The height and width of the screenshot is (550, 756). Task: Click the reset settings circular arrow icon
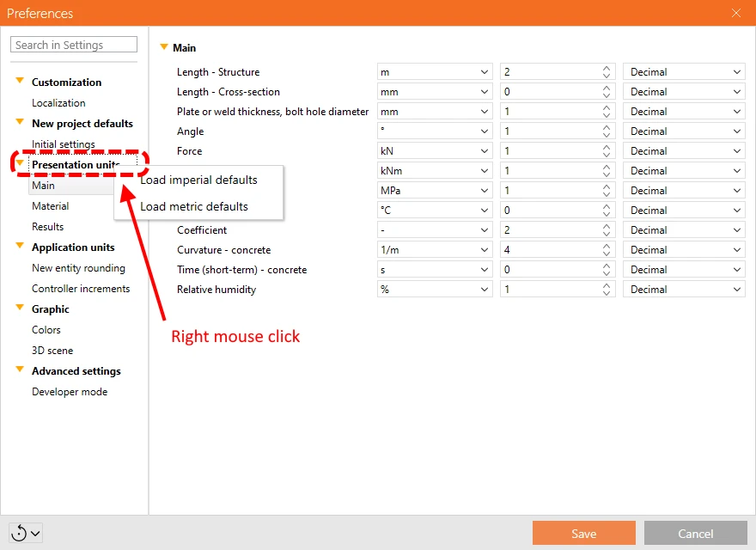point(19,533)
